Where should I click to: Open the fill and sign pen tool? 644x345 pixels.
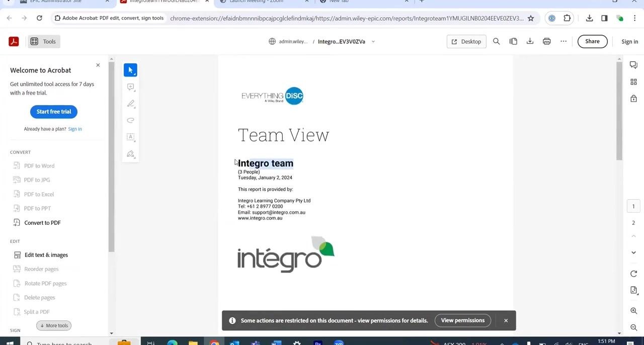coord(130,154)
